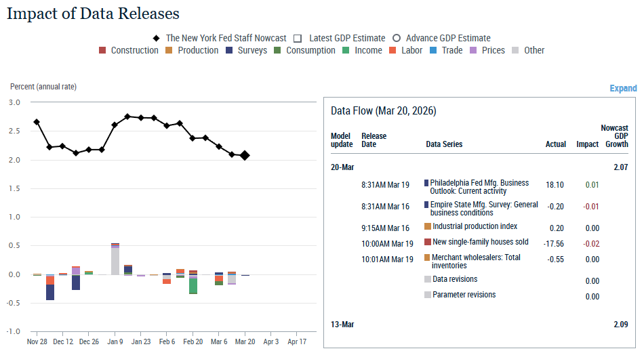Screen dimensions: 644x353
Task: Toggle Latest GDP Estimate square marker
Action: point(297,38)
